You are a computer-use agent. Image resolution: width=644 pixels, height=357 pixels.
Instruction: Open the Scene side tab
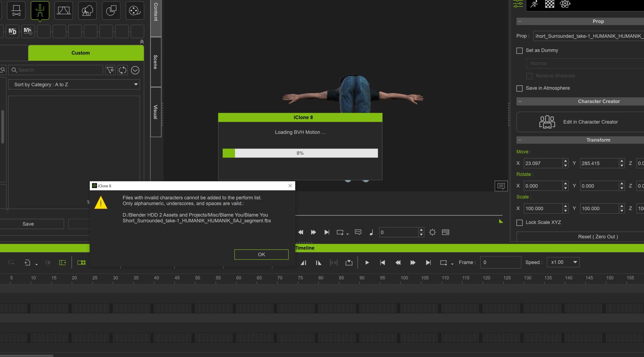click(156, 62)
